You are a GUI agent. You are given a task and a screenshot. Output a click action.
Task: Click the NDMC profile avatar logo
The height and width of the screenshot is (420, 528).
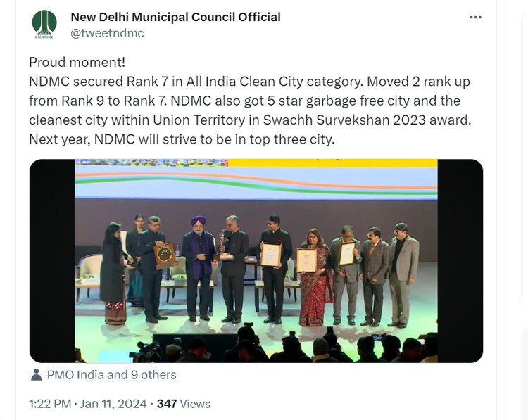click(x=45, y=25)
